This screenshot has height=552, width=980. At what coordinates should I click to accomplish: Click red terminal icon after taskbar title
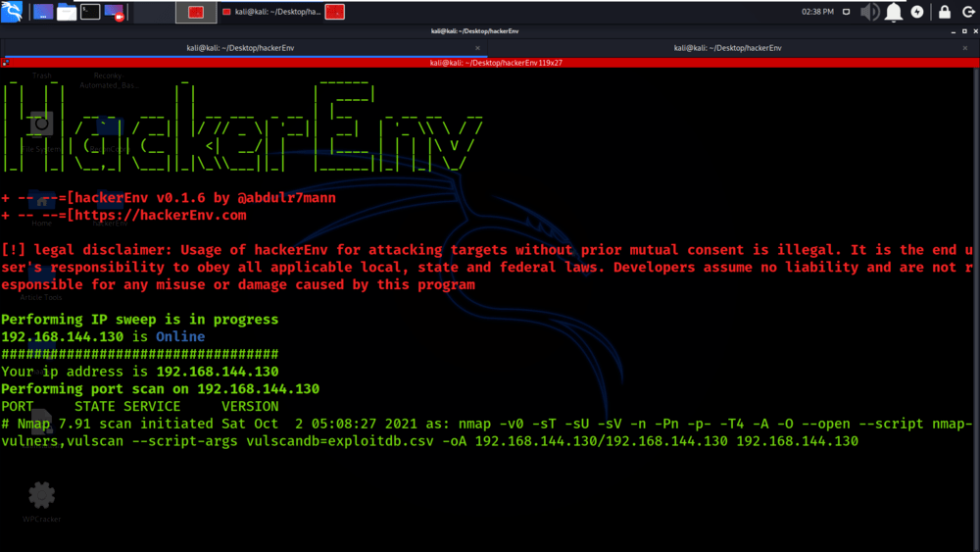(334, 12)
